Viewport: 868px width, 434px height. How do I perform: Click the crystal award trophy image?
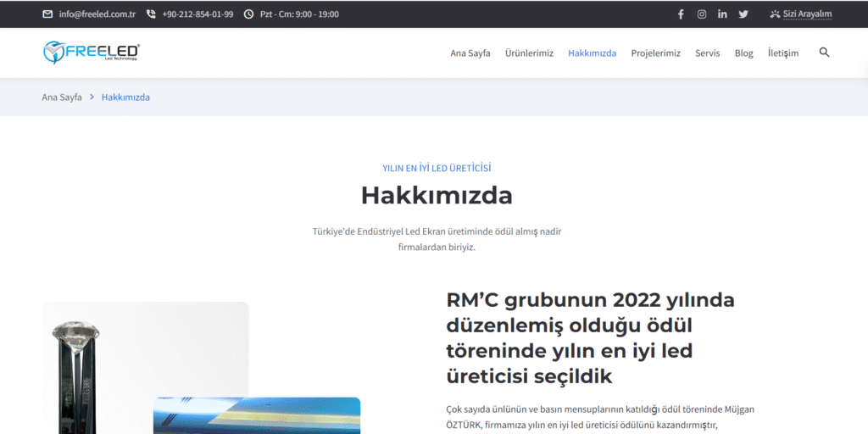(146, 368)
